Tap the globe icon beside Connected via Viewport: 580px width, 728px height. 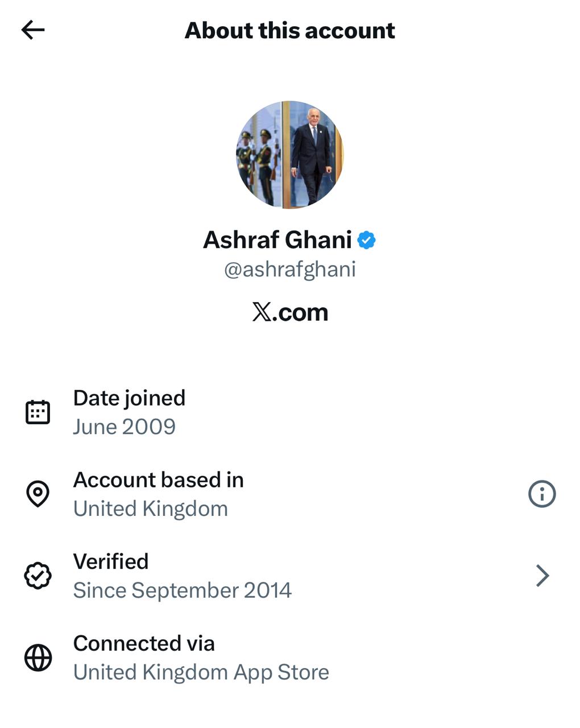(38, 657)
